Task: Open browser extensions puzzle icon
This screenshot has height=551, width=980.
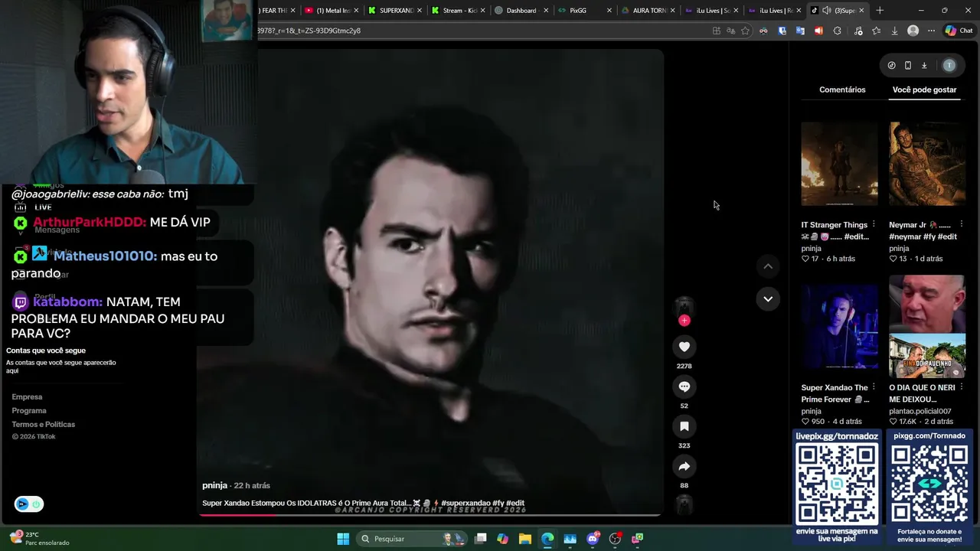Action: click(x=837, y=31)
